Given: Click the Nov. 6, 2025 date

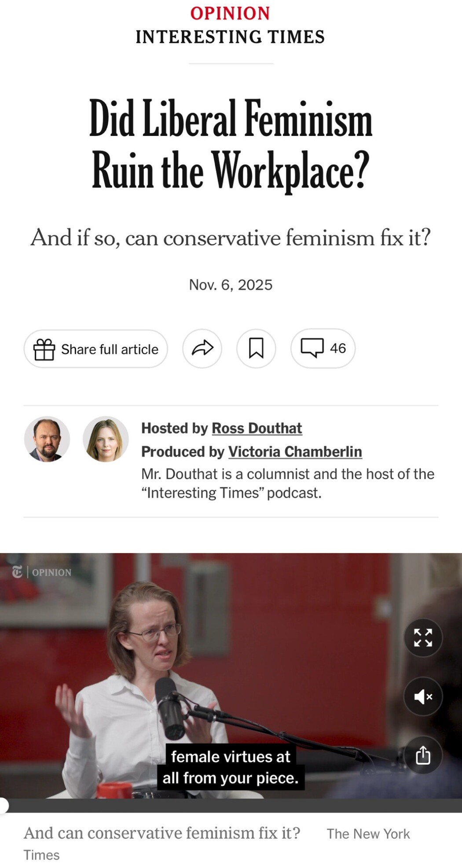Looking at the screenshot, I should click(231, 285).
